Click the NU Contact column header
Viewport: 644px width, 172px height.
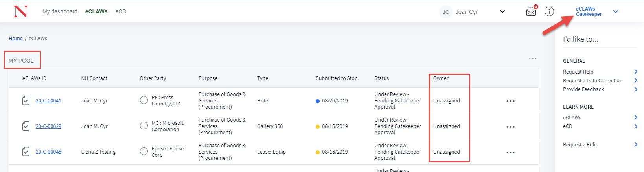pos(94,78)
